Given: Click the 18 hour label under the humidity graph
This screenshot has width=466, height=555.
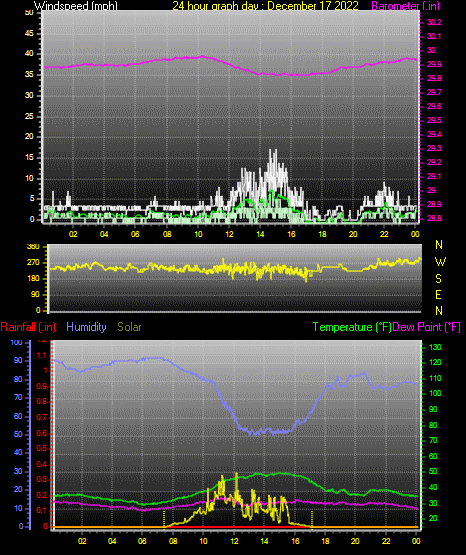Looking at the screenshot, I should click(x=325, y=541).
